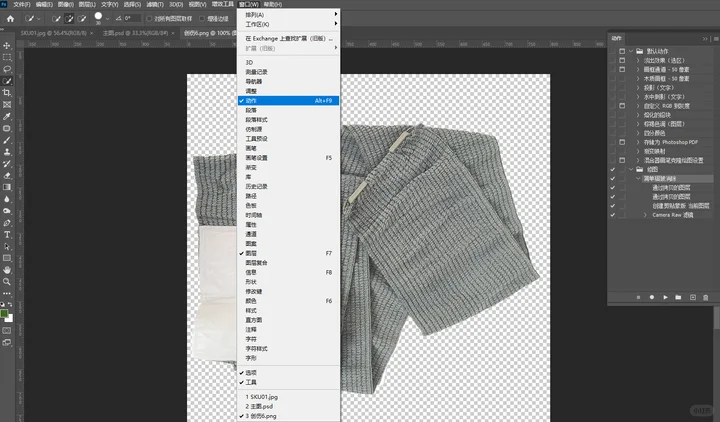Image resolution: width=720 pixels, height=422 pixels.
Task: Select the Dodge tool
Action: (7, 211)
